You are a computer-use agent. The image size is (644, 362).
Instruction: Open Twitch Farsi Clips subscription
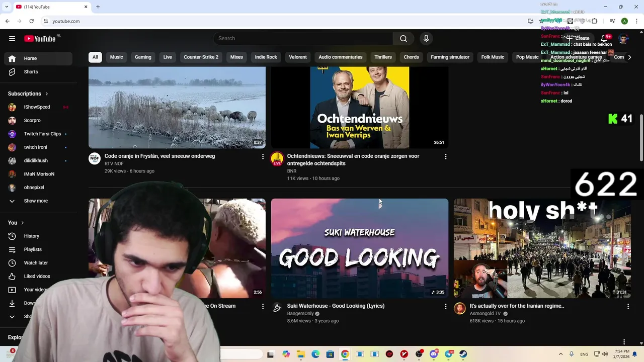coord(38,134)
